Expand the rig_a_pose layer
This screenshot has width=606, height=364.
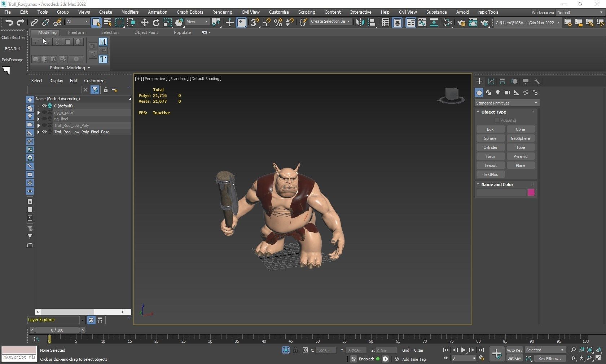39,112
